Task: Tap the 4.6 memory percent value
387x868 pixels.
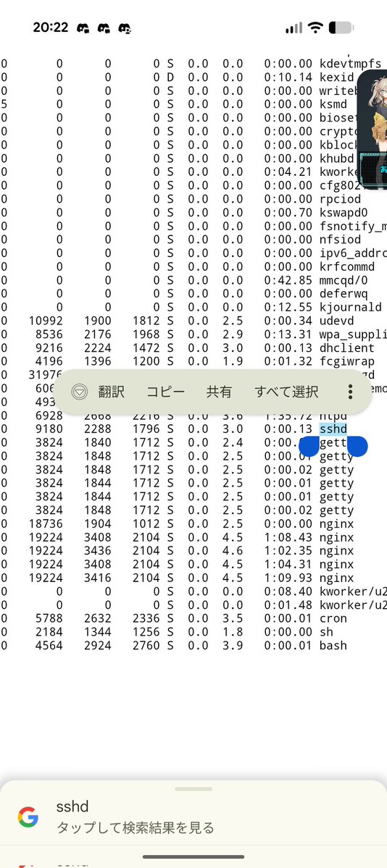Action: pyautogui.click(x=233, y=551)
